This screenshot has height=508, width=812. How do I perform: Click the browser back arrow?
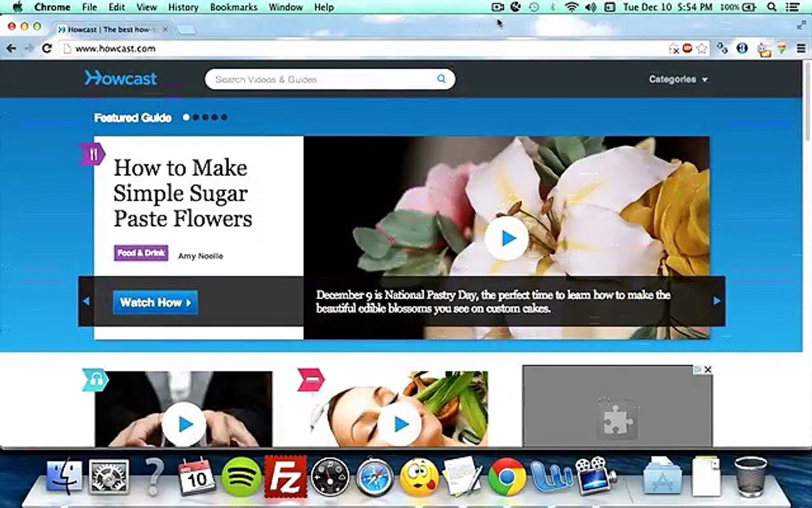11,48
